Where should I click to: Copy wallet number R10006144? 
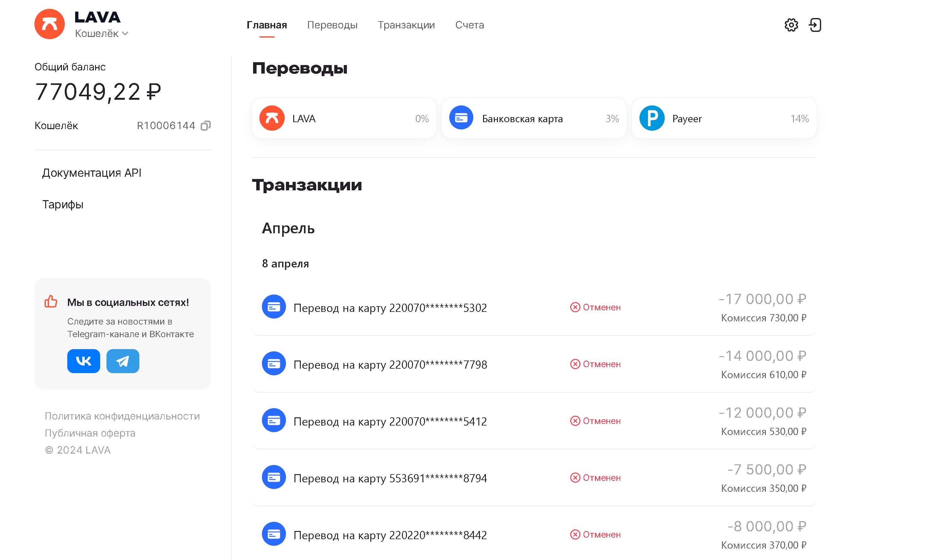click(205, 126)
